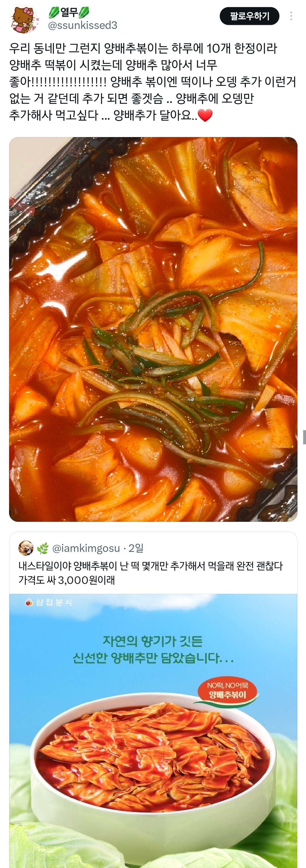
Task: Open the quoted tweet's dog avatar
Action: 26,548
